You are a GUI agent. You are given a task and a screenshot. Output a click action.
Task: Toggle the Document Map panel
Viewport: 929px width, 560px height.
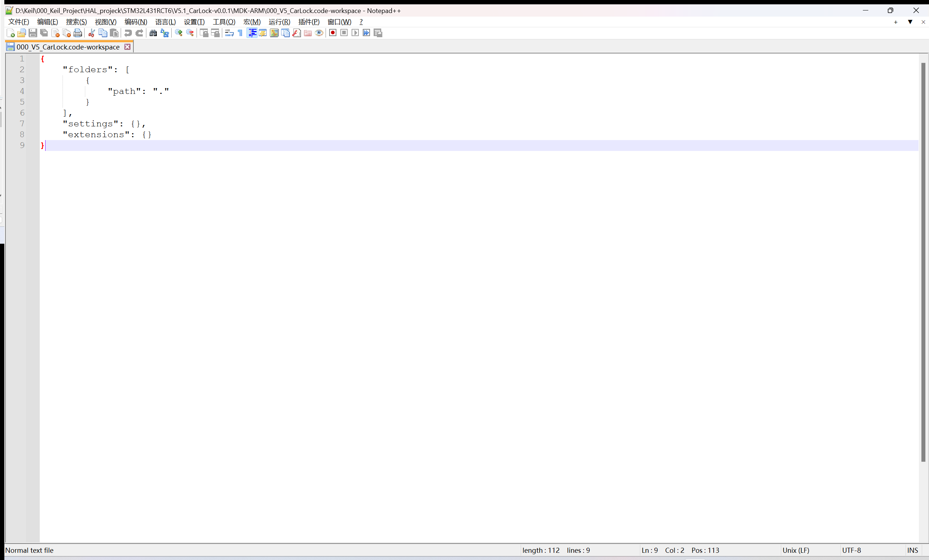[x=274, y=33]
